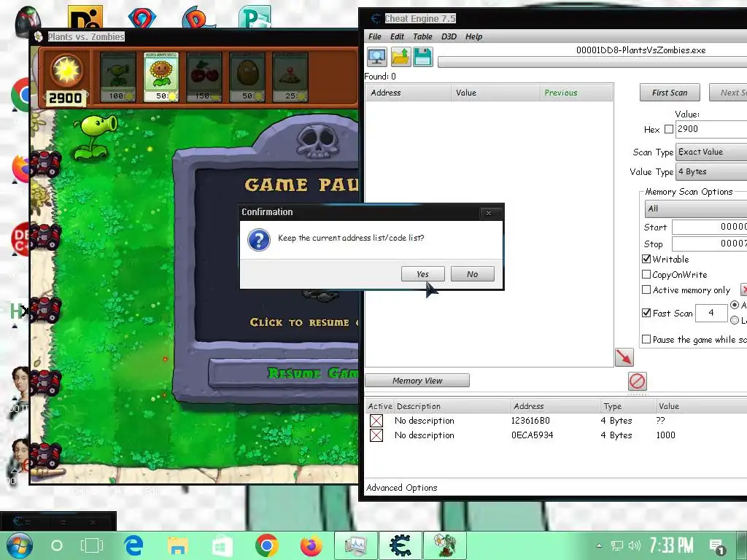747x560 pixels.
Task: Open the Microsoft Store taskbar icon
Action: pos(222,546)
